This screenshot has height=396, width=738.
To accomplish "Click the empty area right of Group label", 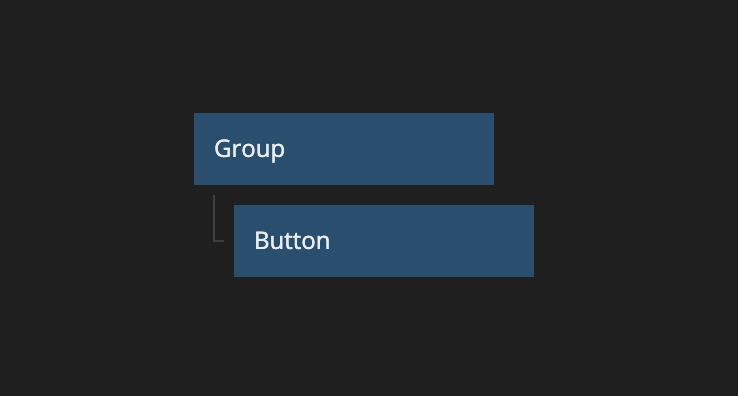I will [389, 149].
